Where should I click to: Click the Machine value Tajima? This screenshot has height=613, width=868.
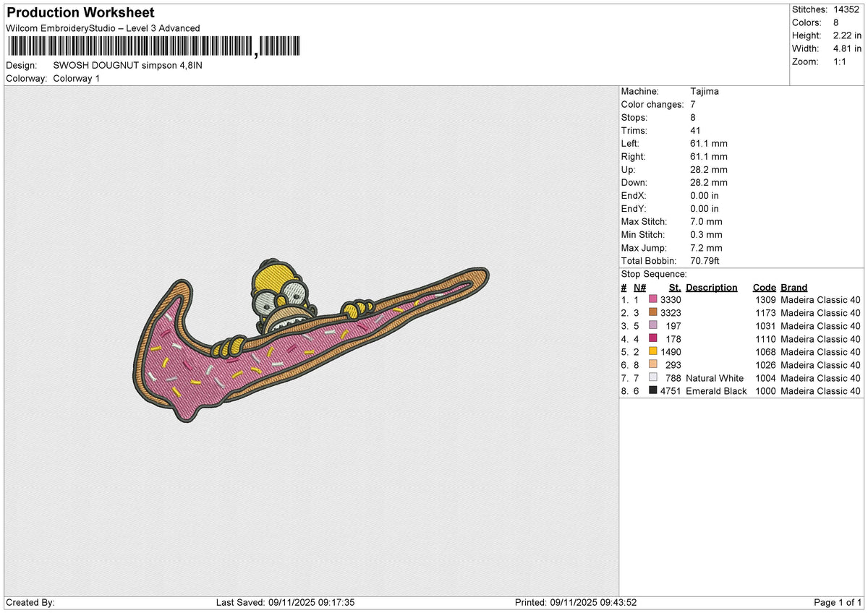(705, 92)
